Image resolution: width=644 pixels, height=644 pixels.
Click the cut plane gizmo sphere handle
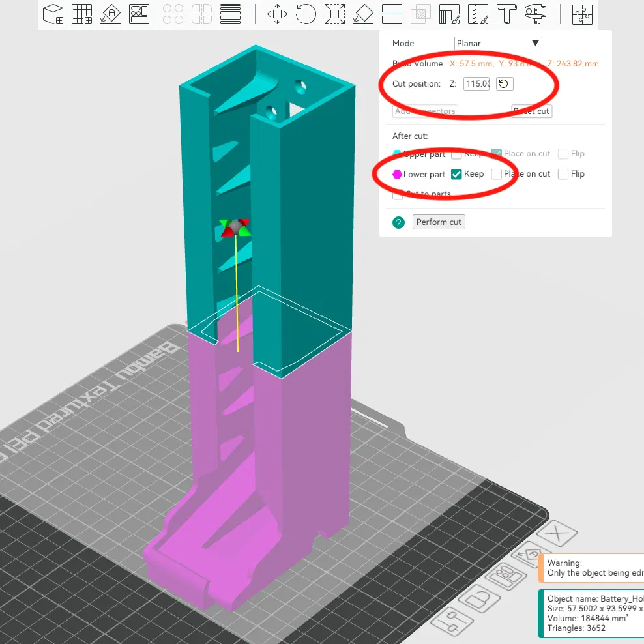click(235, 226)
